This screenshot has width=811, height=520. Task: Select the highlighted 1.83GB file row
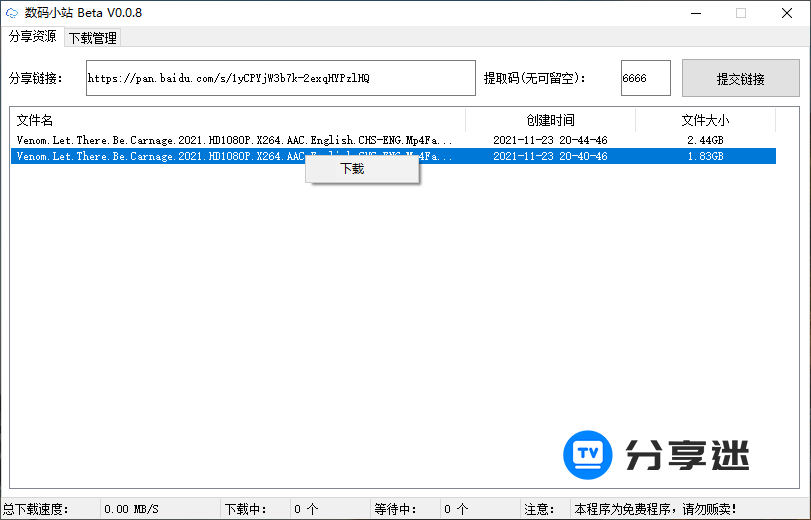(x=150, y=156)
